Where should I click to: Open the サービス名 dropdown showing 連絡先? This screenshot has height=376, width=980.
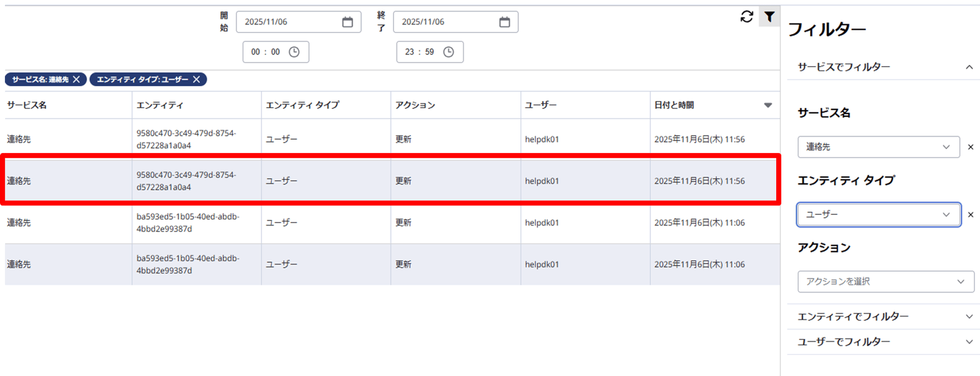878,147
